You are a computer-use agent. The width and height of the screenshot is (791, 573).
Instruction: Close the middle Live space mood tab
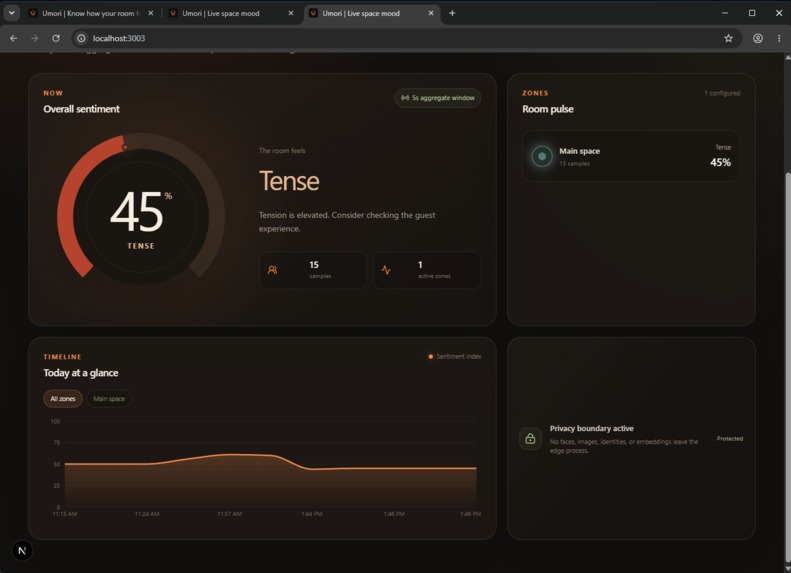pyautogui.click(x=291, y=13)
